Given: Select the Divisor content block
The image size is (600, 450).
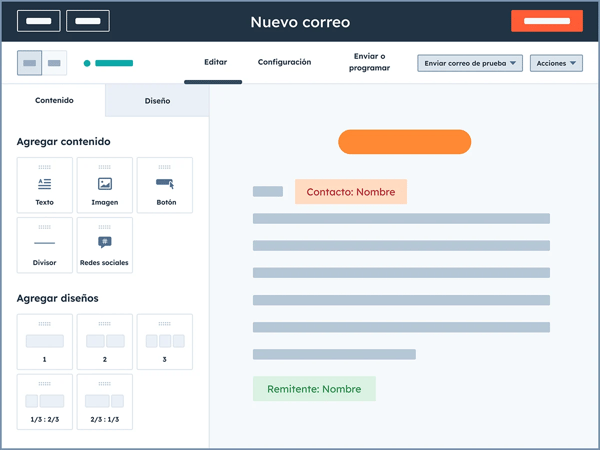Looking at the screenshot, I should [x=45, y=245].
